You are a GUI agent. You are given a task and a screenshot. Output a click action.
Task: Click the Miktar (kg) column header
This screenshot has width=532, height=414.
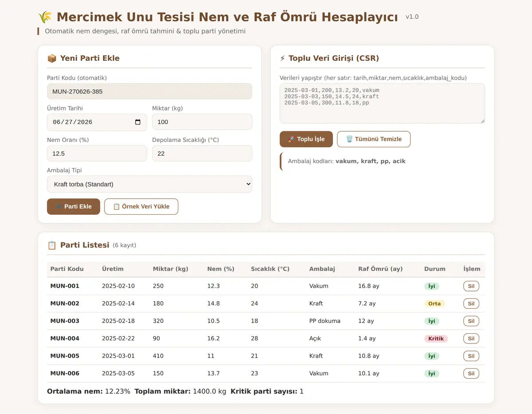[171, 269]
